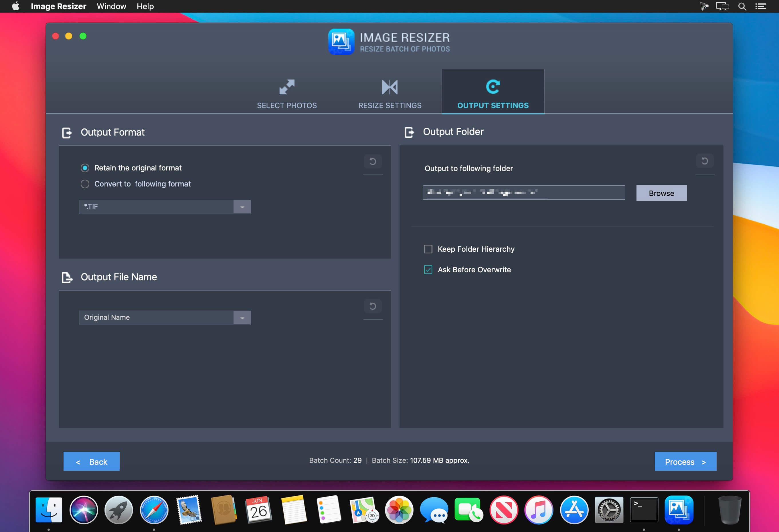The width and height of the screenshot is (779, 532).
Task: Open Notes from the dock
Action: coord(294,510)
